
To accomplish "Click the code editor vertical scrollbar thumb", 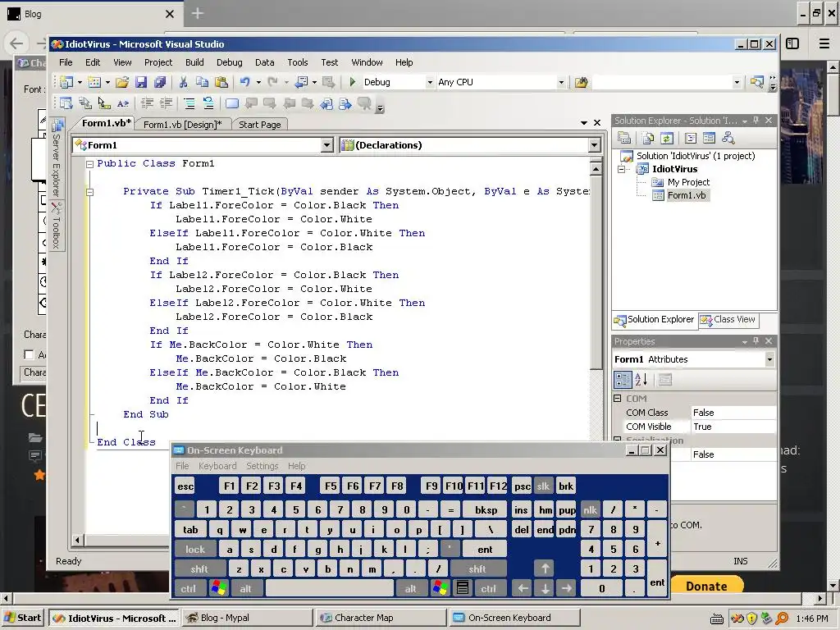I will click(x=596, y=273).
